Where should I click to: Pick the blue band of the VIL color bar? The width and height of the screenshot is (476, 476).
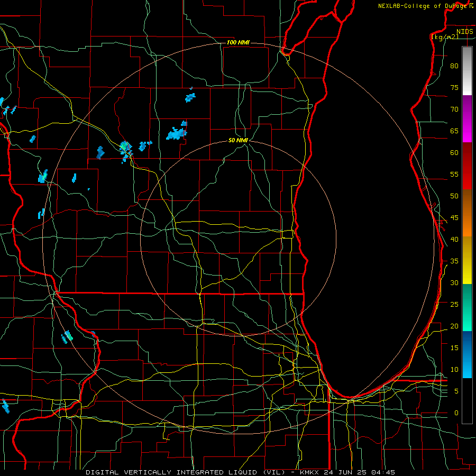click(467, 354)
